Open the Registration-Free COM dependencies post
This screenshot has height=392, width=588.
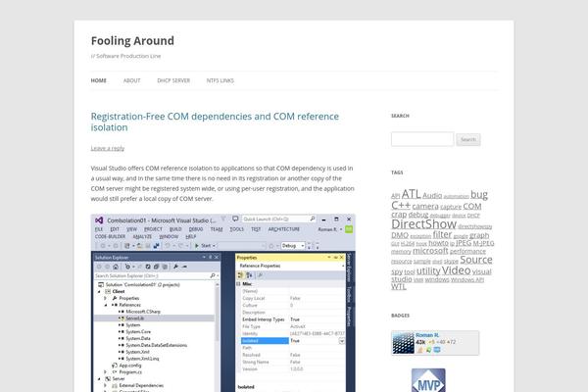point(215,122)
